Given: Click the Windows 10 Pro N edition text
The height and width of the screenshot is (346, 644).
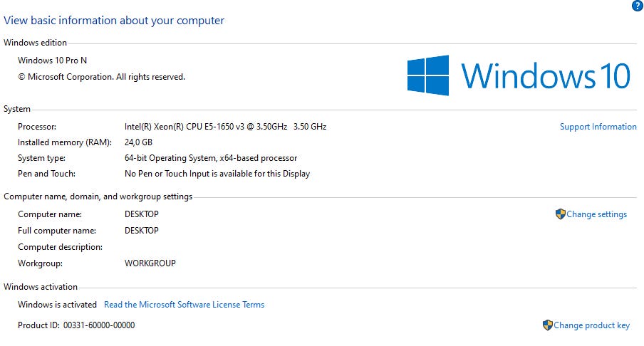Looking at the screenshot, I should [52, 61].
